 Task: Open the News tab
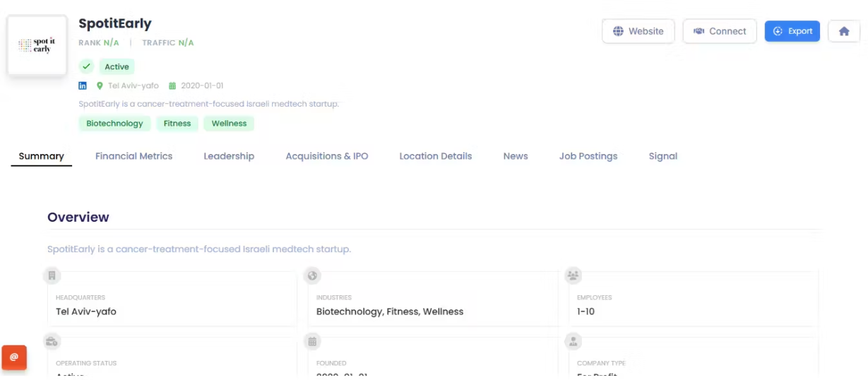(x=516, y=156)
